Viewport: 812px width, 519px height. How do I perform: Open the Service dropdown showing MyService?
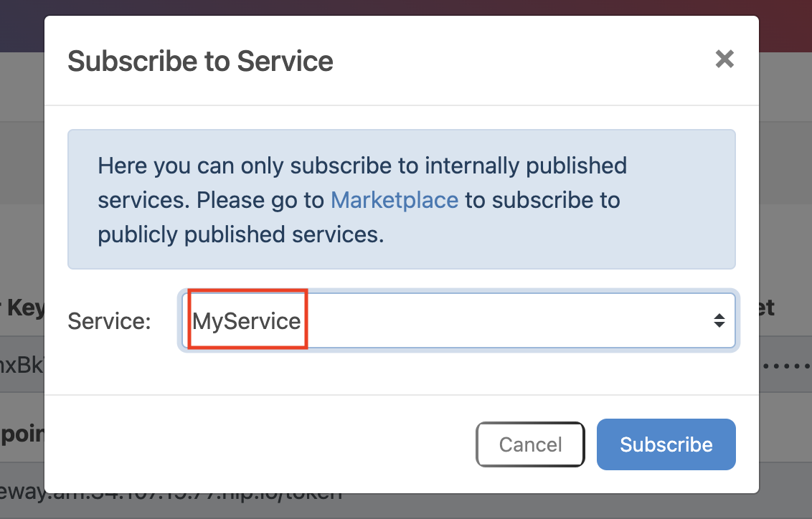(x=459, y=321)
